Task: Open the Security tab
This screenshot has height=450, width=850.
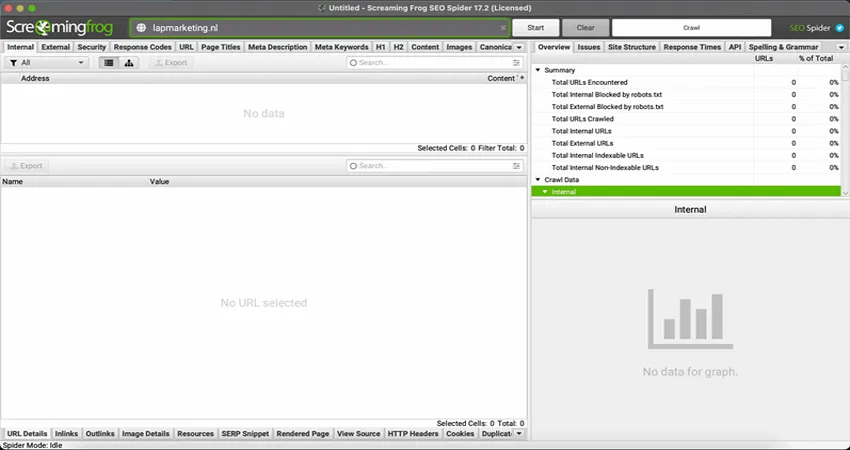Action: [x=92, y=47]
